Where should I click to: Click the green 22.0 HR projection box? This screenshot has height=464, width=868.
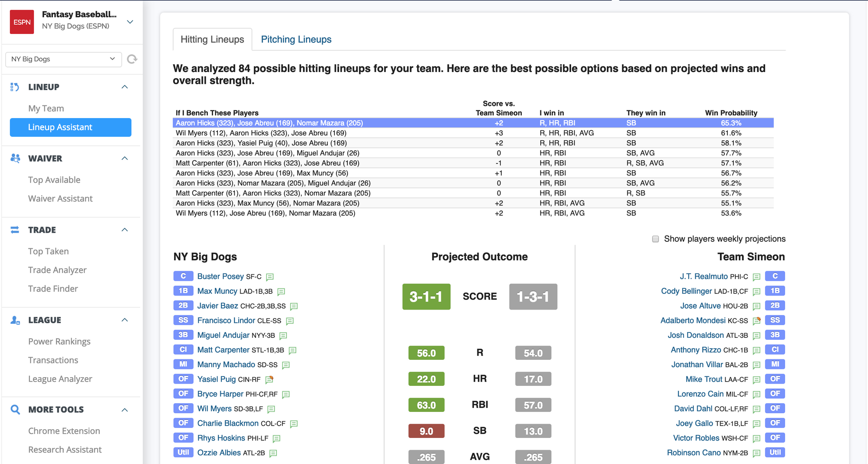426,379
